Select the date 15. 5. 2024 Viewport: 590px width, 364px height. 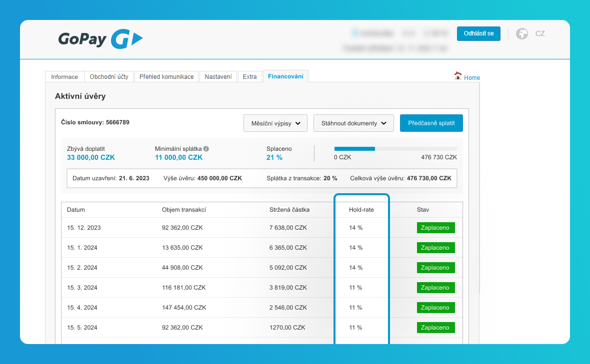coord(82,327)
